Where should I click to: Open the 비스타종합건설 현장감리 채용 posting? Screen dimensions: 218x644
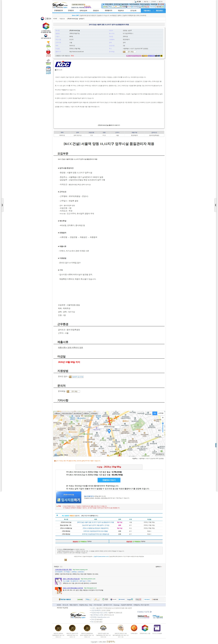[95, 528]
